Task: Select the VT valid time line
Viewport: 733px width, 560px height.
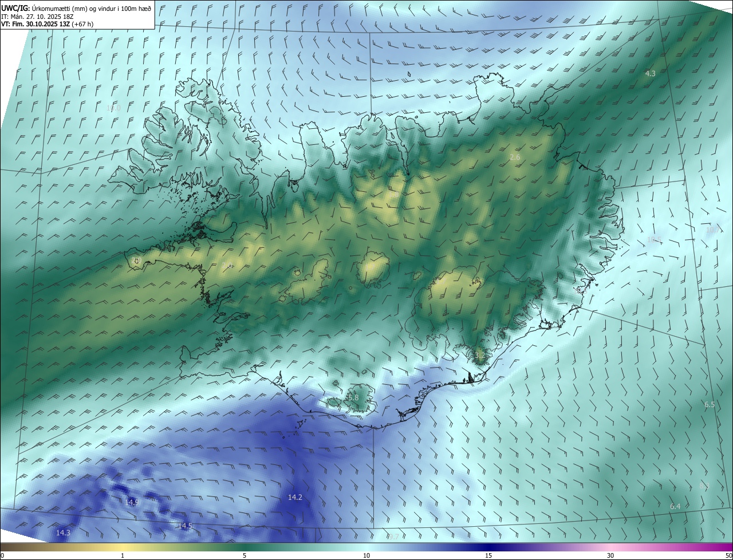Action: click(48, 24)
